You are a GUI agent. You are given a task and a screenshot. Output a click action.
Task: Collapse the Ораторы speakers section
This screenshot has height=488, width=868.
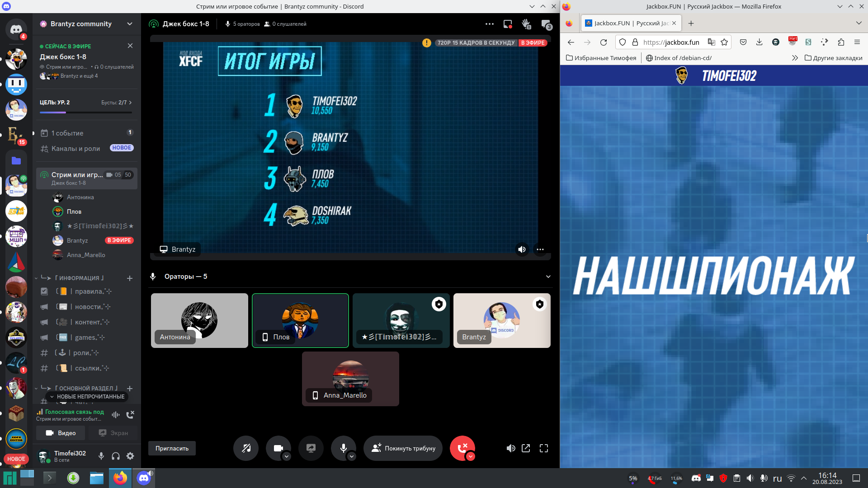tap(548, 277)
